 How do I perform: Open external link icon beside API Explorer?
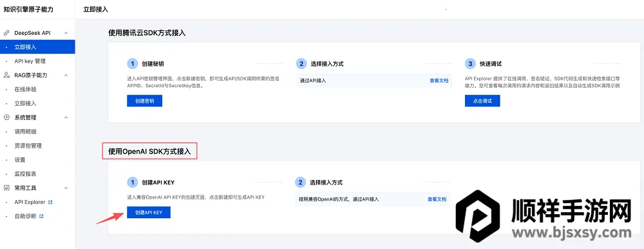(x=50, y=202)
